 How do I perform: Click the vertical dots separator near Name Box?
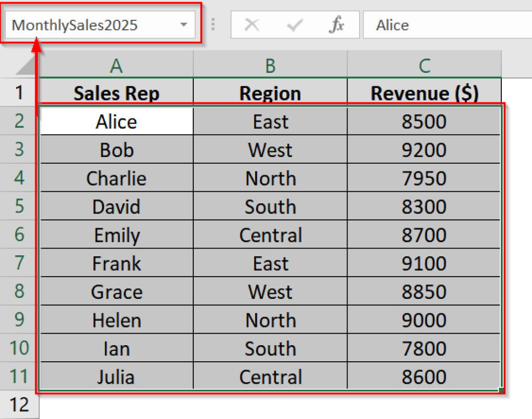coord(213,24)
